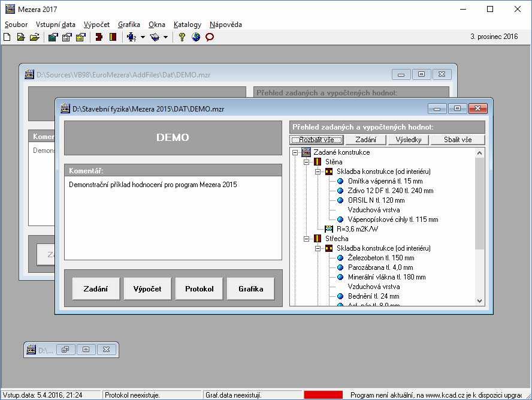This screenshot has height=400, width=532.
Task: Click the yellow question mark help icon
Action: pos(182,37)
